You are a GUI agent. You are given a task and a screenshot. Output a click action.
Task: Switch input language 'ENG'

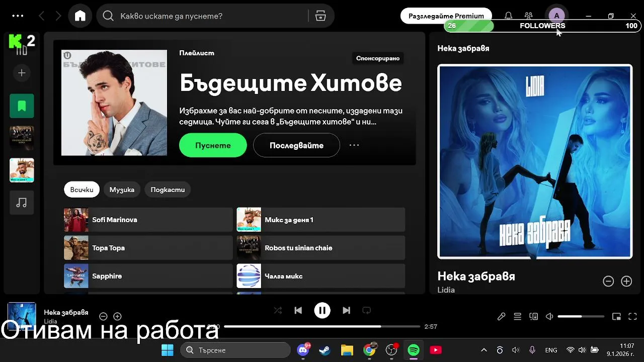pos(551,350)
